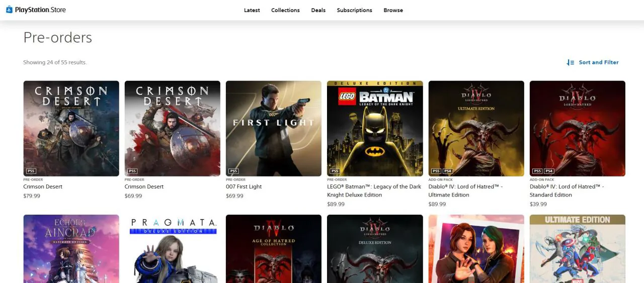This screenshot has height=283, width=644.
Task: Click the Sort and Filter icon
Action: pyautogui.click(x=570, y=62)
